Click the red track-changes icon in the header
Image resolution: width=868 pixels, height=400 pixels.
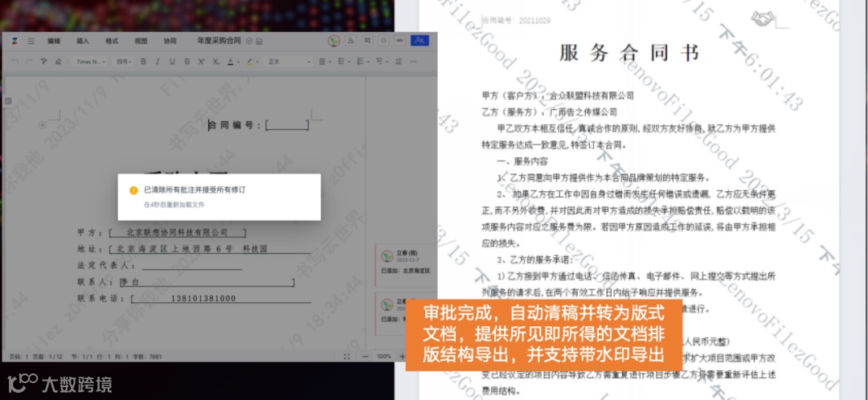tap(399, 40)
